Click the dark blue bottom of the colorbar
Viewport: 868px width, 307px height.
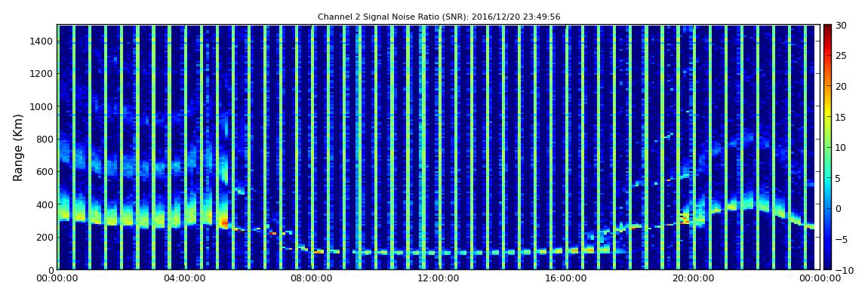(x=827, y=265)
